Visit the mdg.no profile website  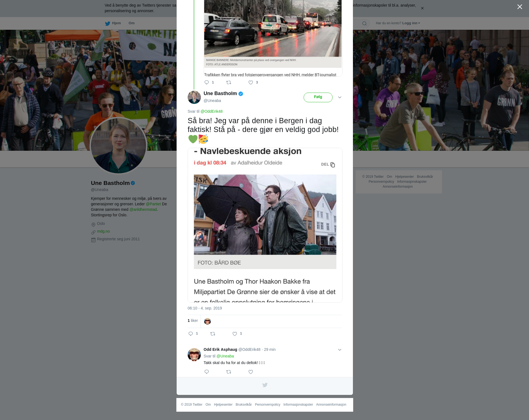[103, 231]
